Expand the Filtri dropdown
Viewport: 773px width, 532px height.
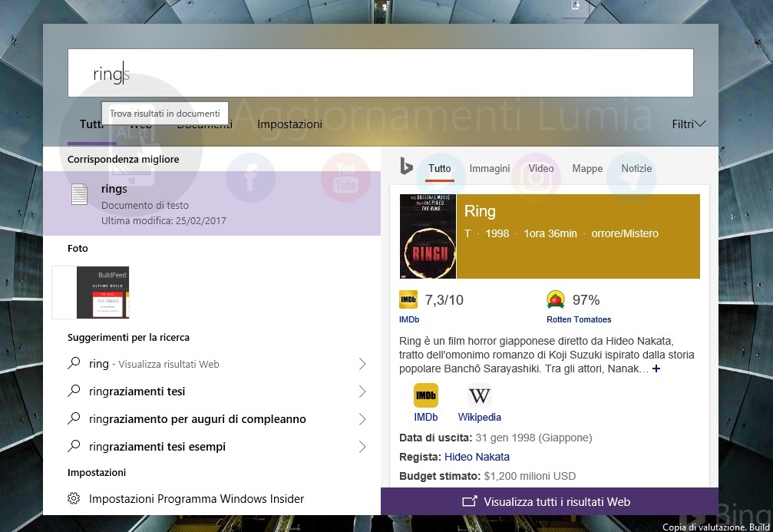click(x=689, y=124)
